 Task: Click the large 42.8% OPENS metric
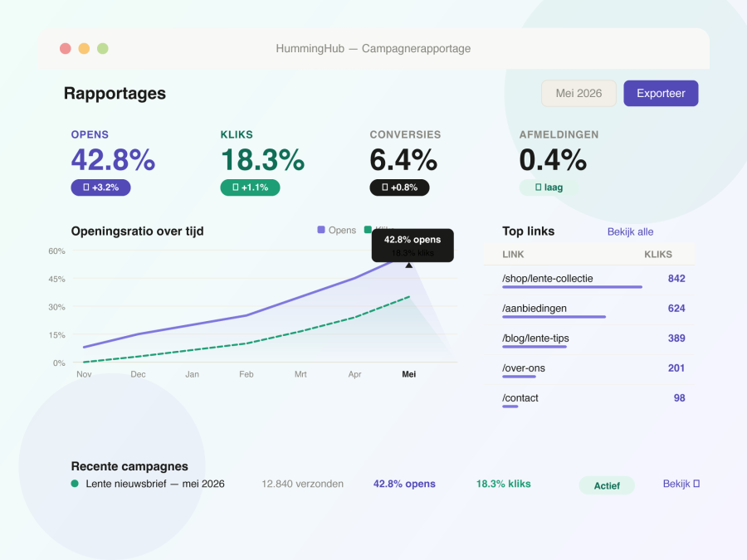113,159
